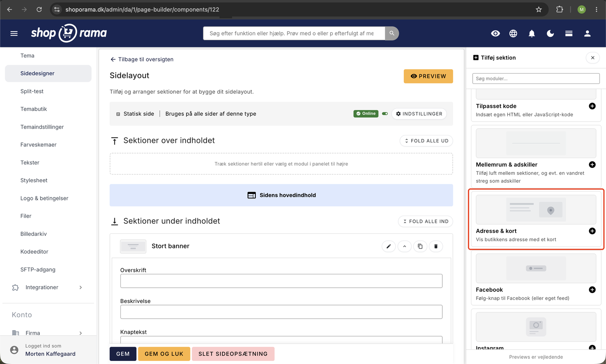The width and height of the screenshot is (606, 364).
Task: Add the Tilpasset kode module
Action: pyautogui.click(x=592, y=106)
